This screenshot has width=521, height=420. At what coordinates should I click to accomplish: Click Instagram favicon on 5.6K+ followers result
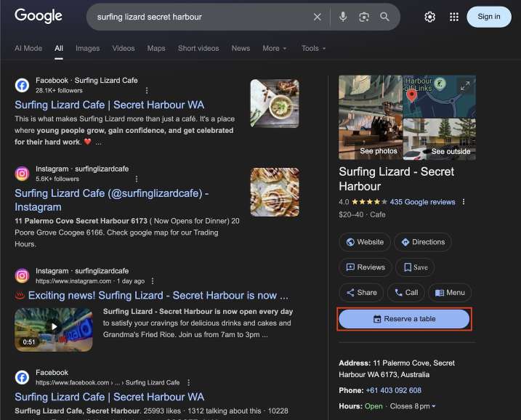click(22, 174)
